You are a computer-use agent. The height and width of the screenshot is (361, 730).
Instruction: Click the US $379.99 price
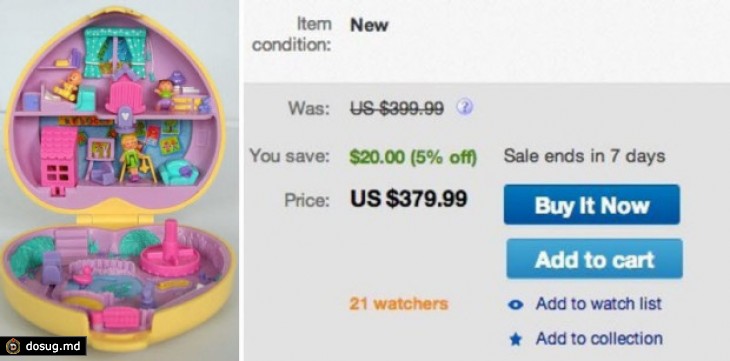pos(408,199)
